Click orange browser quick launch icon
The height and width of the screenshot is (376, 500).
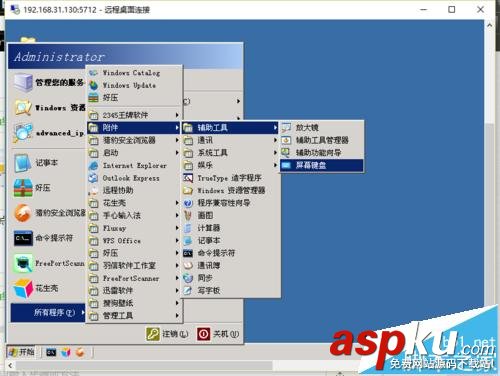80,352
